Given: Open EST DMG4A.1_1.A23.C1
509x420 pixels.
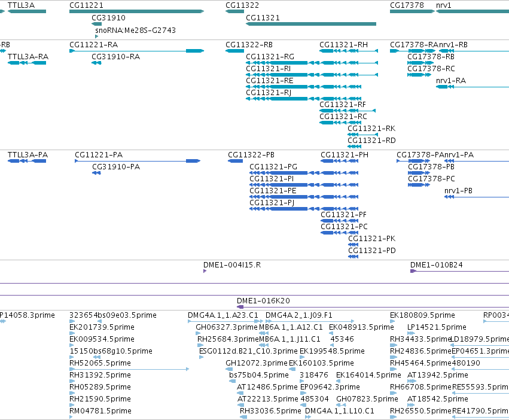Looking at the screenshot, I should (223, 315).
